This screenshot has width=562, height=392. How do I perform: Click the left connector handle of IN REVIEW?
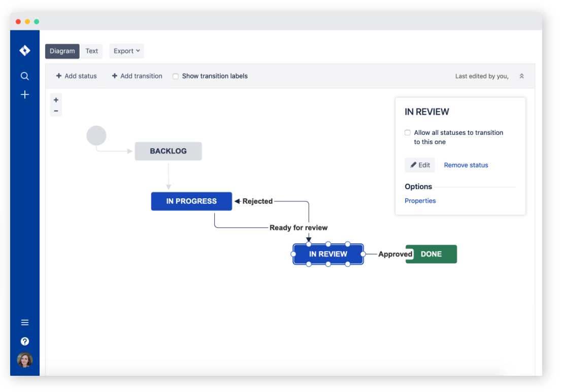pyautogui.click(x=293, y=254)
